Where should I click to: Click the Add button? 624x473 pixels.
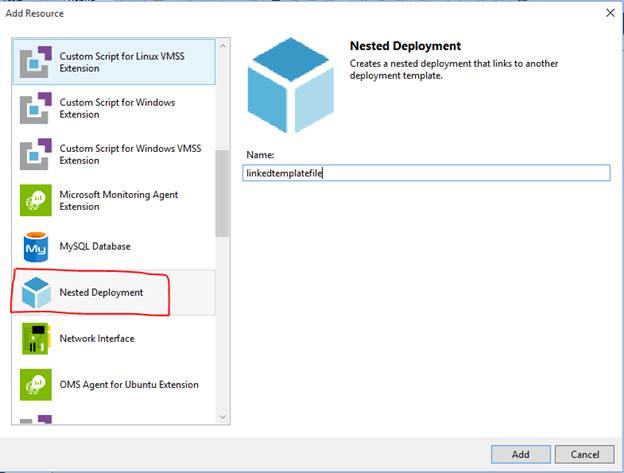pyautogui.click(x=521, y=454)
